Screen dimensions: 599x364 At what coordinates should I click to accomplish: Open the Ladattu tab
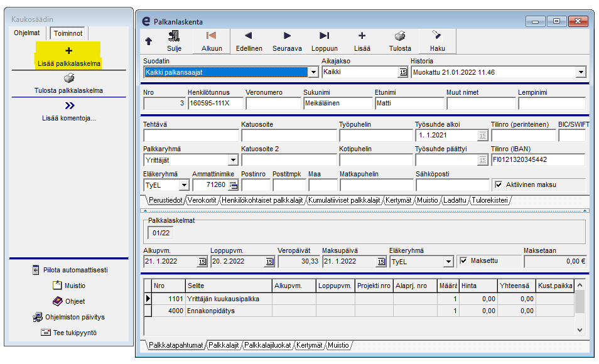(455, 200)
